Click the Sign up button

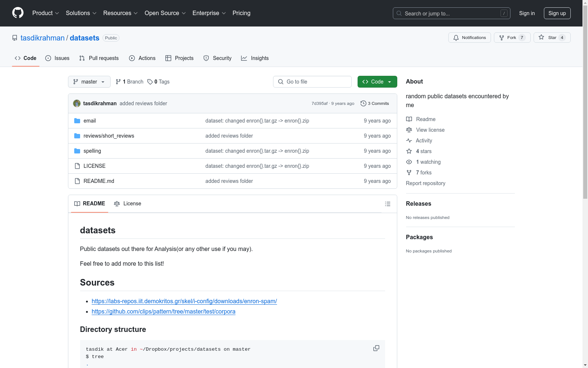pos(557,13)
